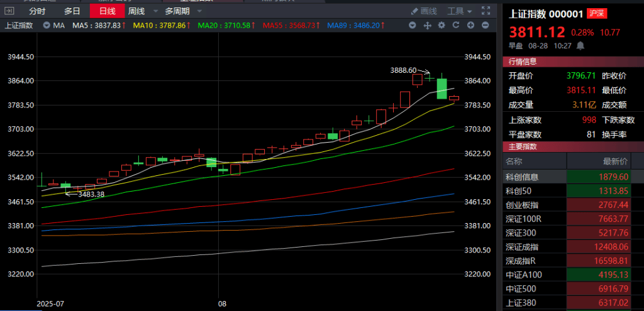Click the MA20 : 3710.58 value
This screenshot has width=644, height=311.
(226, 25)
